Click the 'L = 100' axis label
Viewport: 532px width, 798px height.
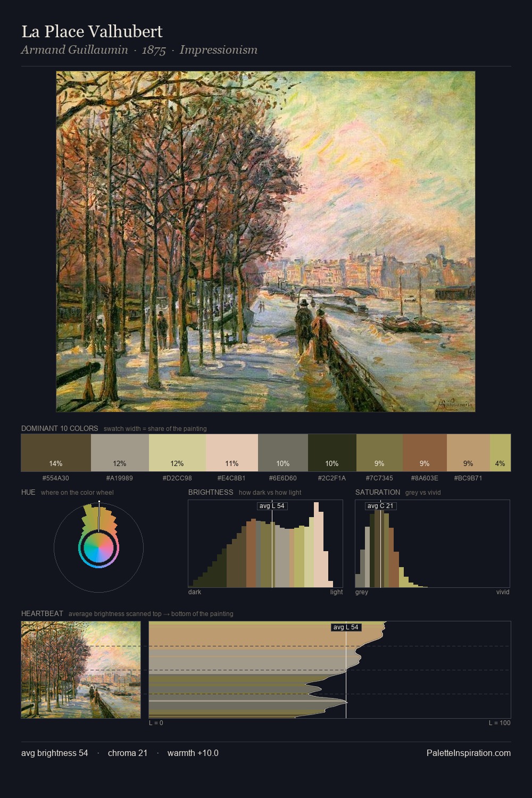pyautogui.click(x=500, y=723)
